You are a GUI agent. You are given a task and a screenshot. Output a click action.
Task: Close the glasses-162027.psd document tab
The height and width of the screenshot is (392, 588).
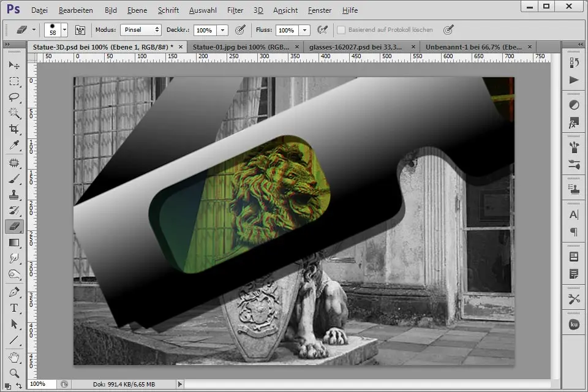pyautogui.click(x=414, y=47)
